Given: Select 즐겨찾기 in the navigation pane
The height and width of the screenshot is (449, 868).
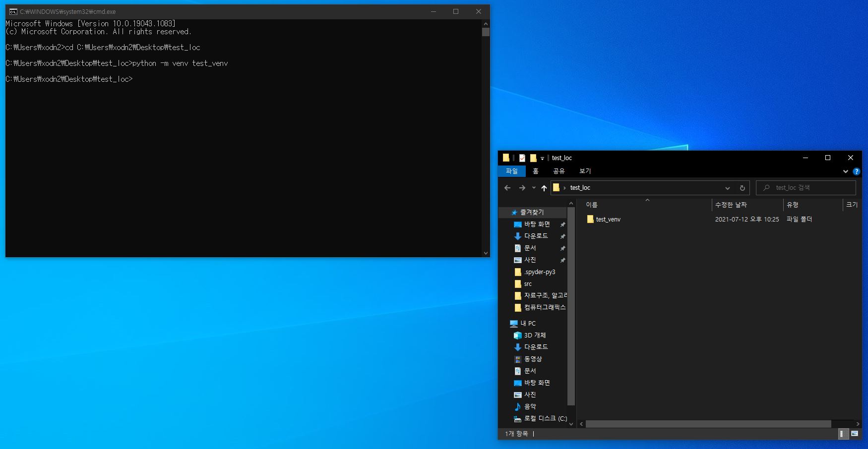Looking at the screenshot, I should coord(532,212).
